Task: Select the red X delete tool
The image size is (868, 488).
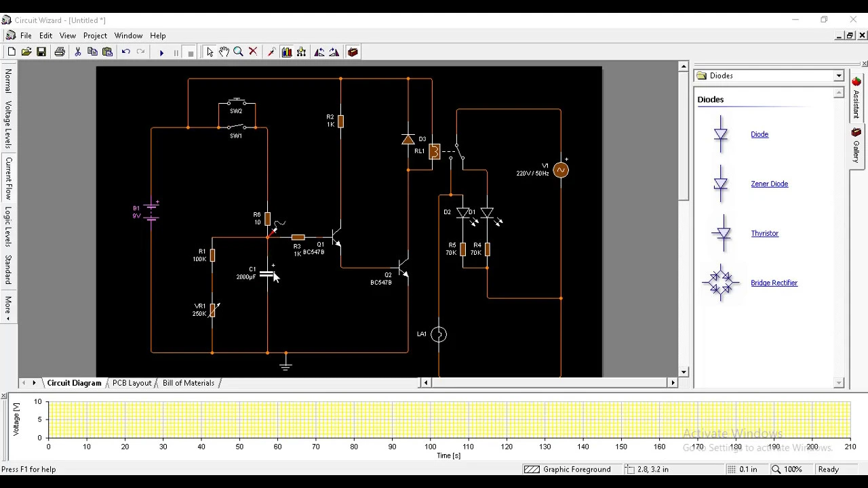Action: point(254,52)
